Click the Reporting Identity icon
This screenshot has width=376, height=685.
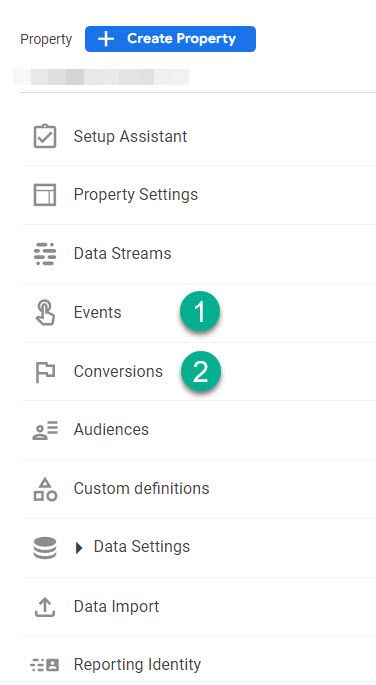(45, 665)
